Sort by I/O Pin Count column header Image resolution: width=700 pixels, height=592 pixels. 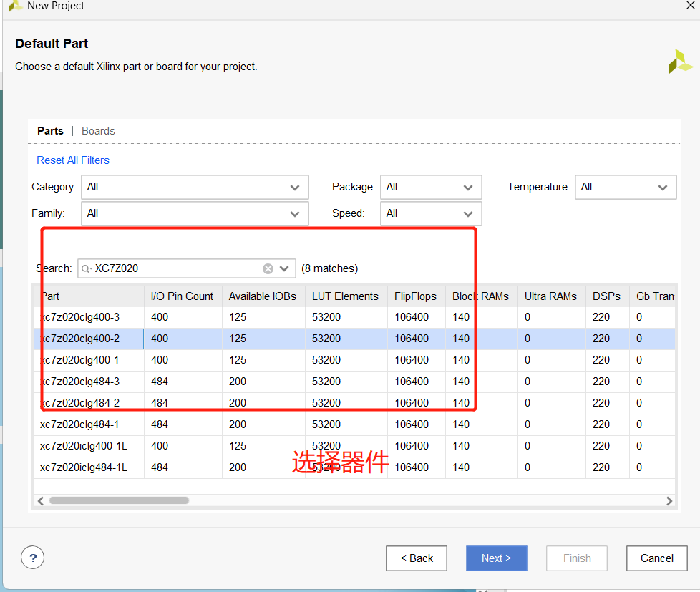click(x=183, y=296)
